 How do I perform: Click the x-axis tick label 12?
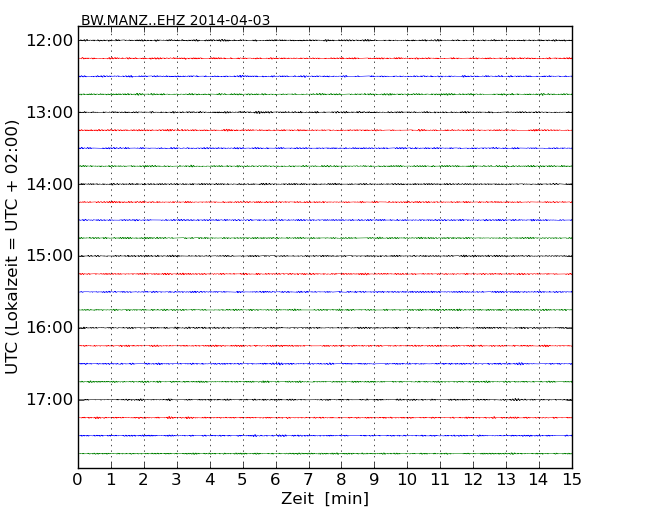point(473,480)
